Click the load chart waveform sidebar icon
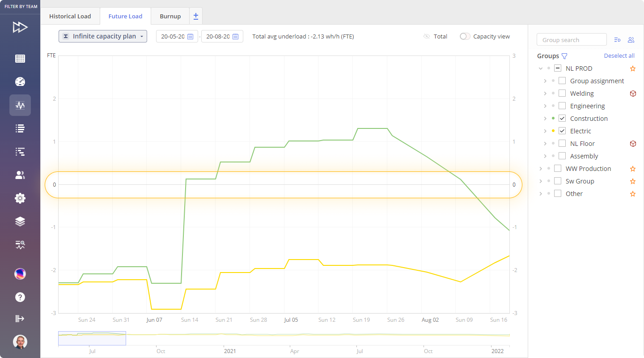 pos(20,105)
